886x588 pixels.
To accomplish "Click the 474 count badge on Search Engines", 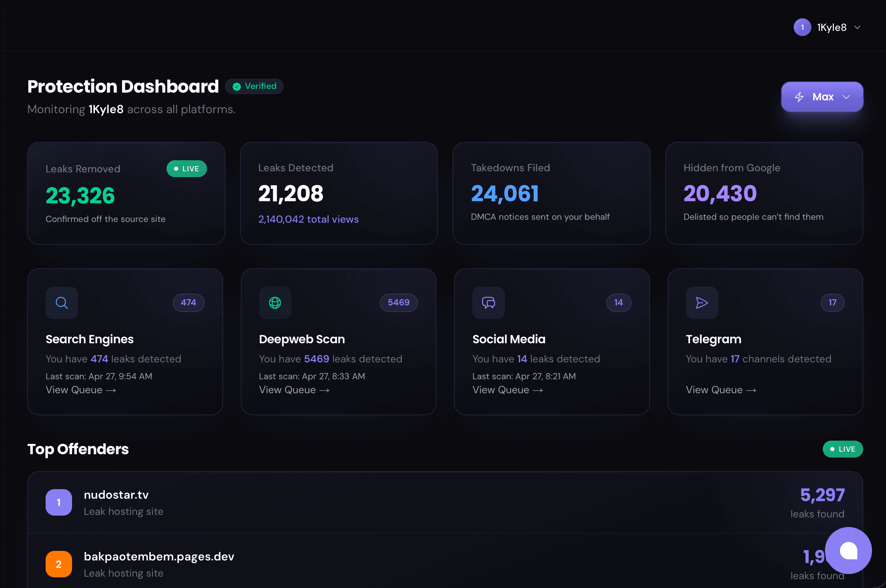I will (188, 302).
